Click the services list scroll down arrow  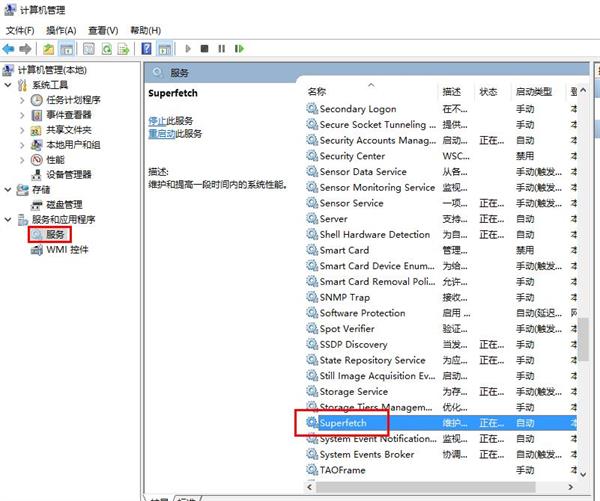583,475
